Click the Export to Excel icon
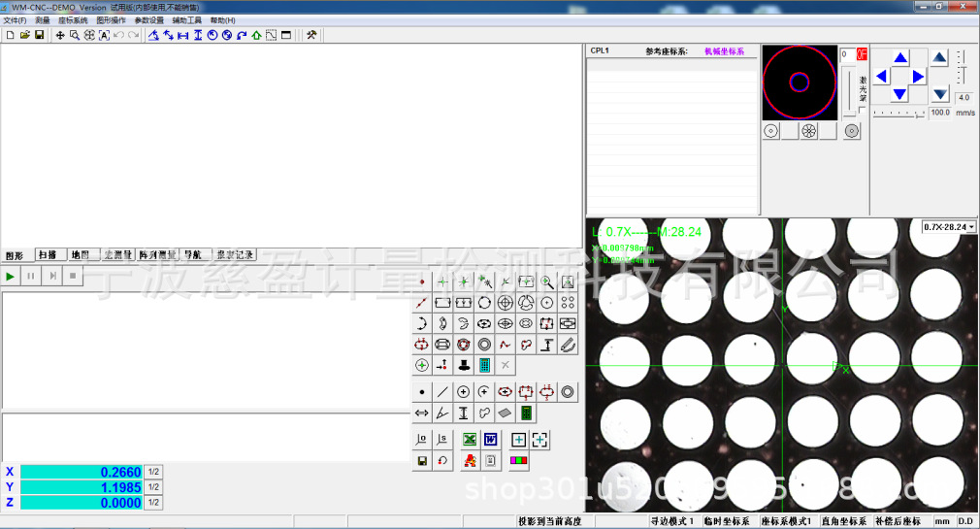Screen dimensions: 980x529 470,440
